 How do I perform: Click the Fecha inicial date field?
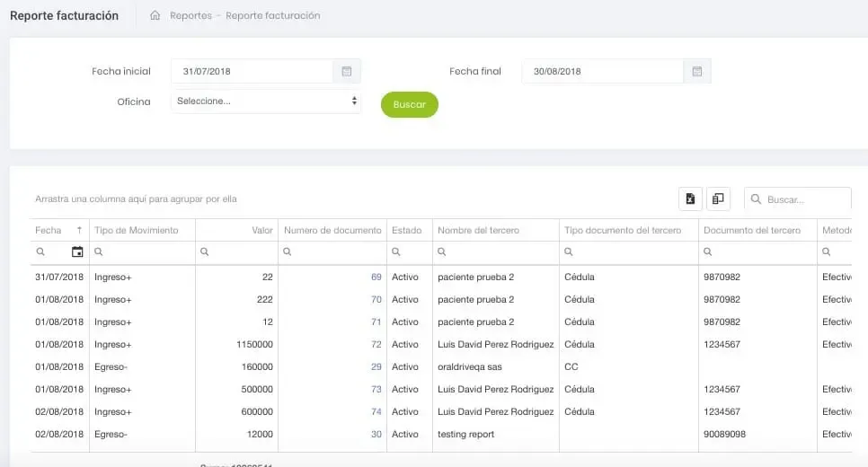click(x=252, y=72)
